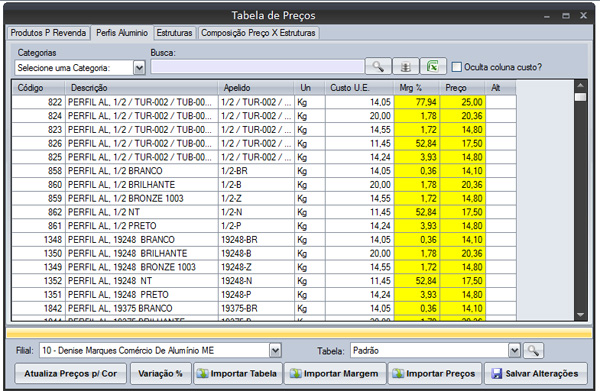Select code cell 1351
Screen dimensions: 600x391
click(38, 295)
